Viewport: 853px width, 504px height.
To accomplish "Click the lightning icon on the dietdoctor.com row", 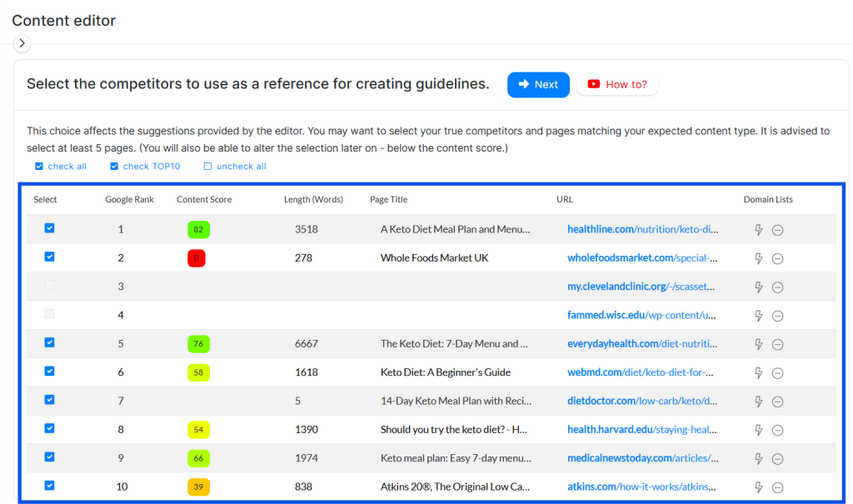I will 759,401.
